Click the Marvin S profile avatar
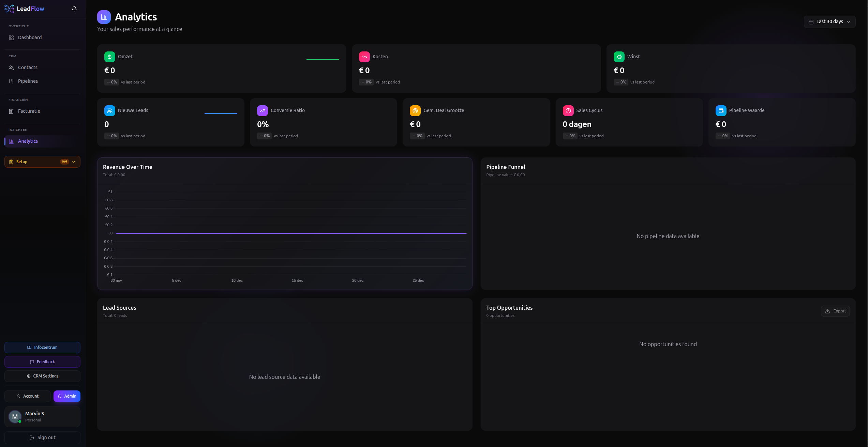 click(15, 417)
